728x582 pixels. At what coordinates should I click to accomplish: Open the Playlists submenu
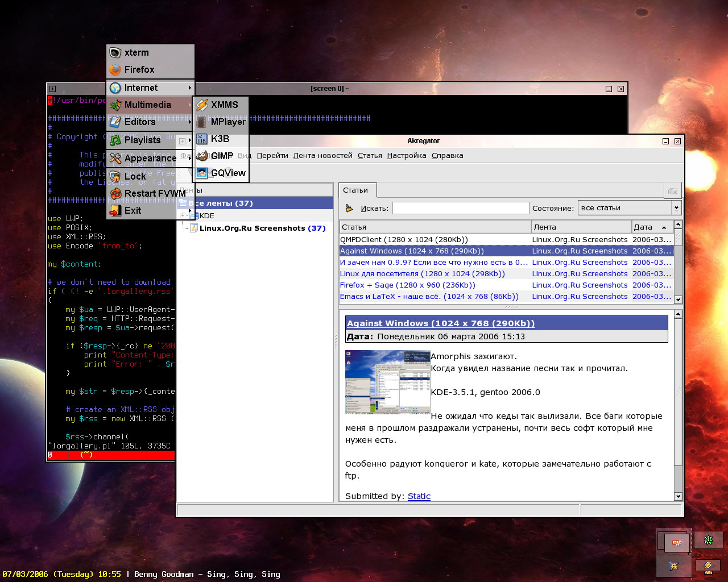pos(150,140)
